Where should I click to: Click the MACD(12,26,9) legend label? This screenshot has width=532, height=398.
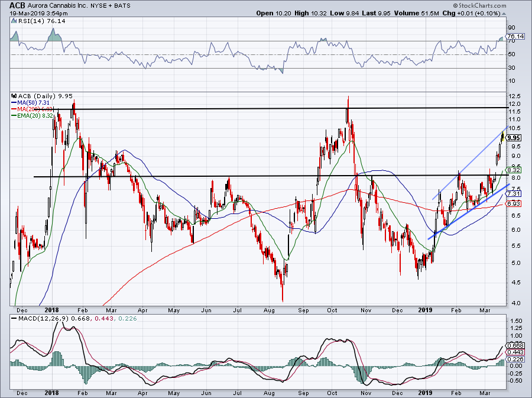44,319
